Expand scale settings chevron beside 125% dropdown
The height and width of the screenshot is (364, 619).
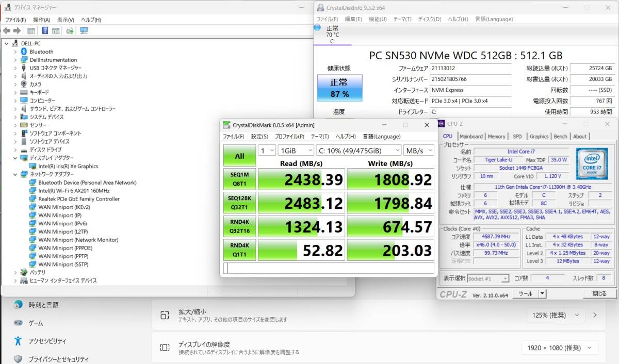click(x=595, y=315)
